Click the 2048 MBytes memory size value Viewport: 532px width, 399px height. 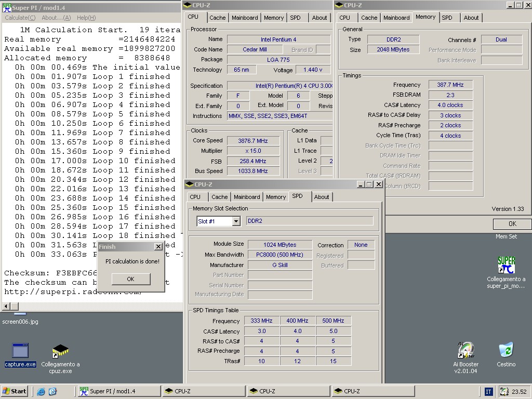(x=393, y=49)
